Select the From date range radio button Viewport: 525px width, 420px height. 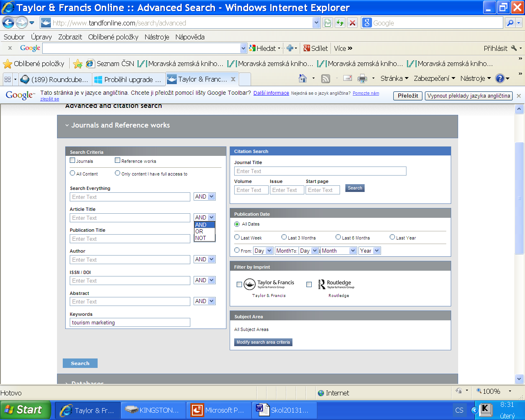pos(237,250)
